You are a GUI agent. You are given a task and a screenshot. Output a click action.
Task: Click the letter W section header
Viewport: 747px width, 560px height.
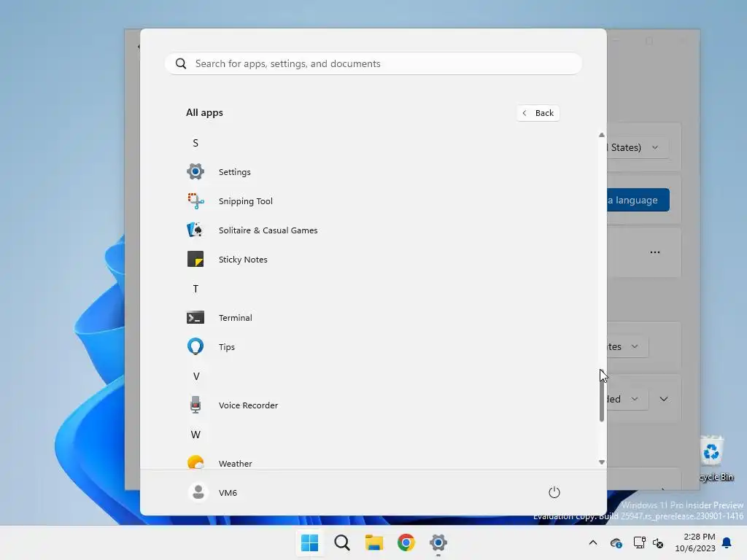tap(196, 435)
